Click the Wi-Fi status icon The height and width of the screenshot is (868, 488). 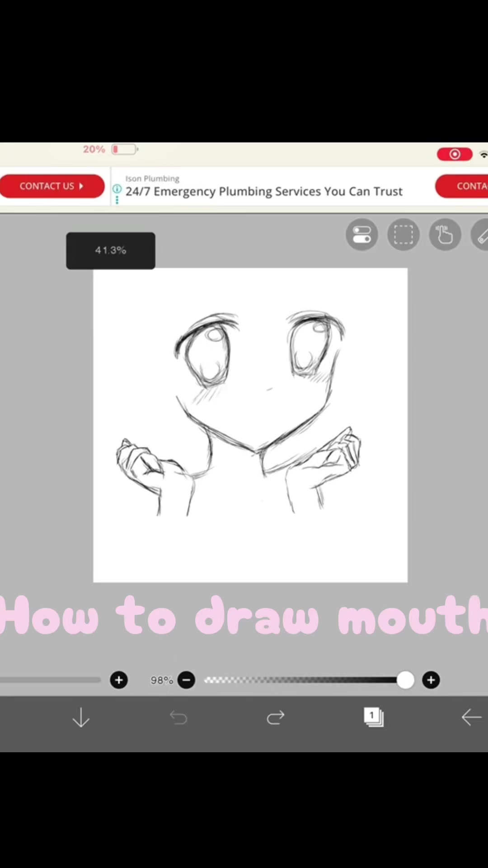(483, 155)
